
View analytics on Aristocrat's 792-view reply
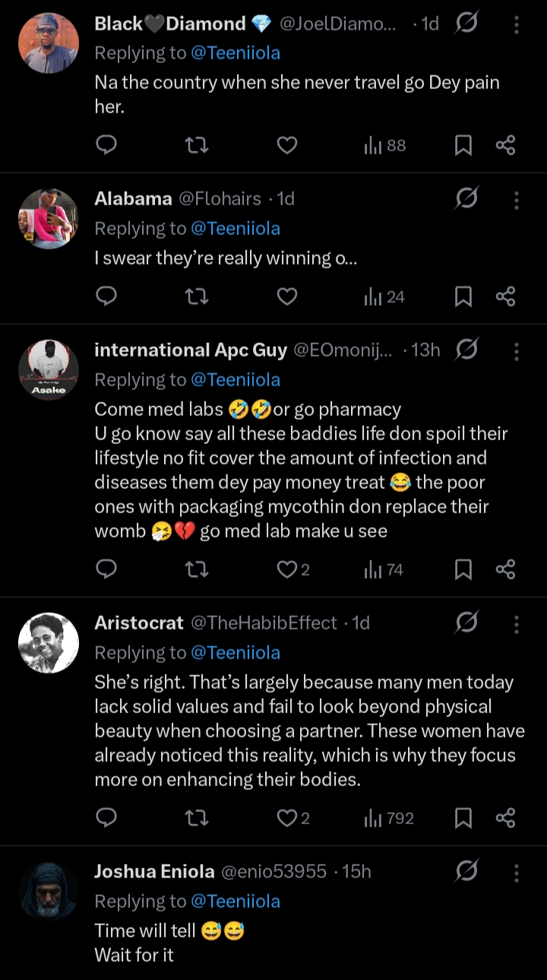tap(388, 818)
